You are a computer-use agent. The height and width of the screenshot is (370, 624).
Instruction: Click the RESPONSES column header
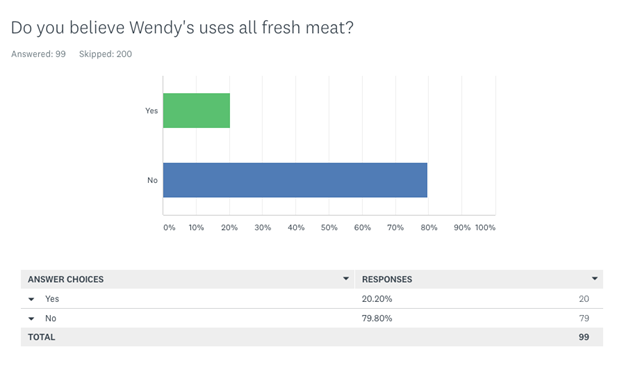point(387,279)
